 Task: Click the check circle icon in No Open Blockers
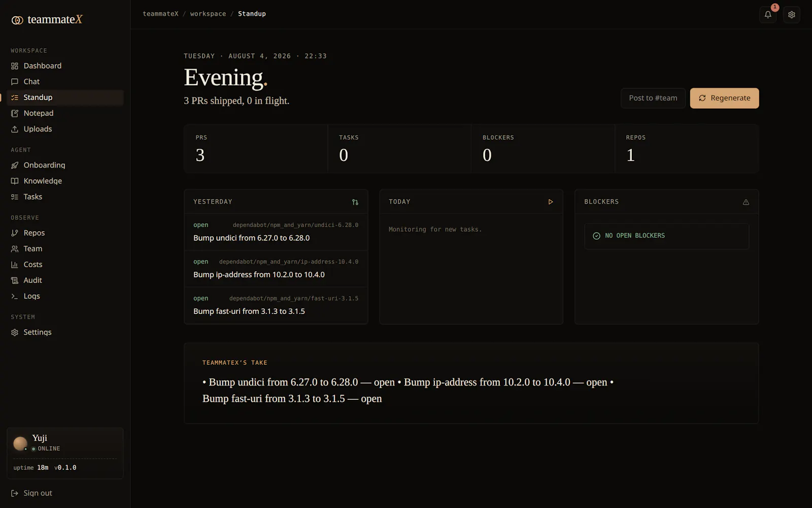coord(596,236)
